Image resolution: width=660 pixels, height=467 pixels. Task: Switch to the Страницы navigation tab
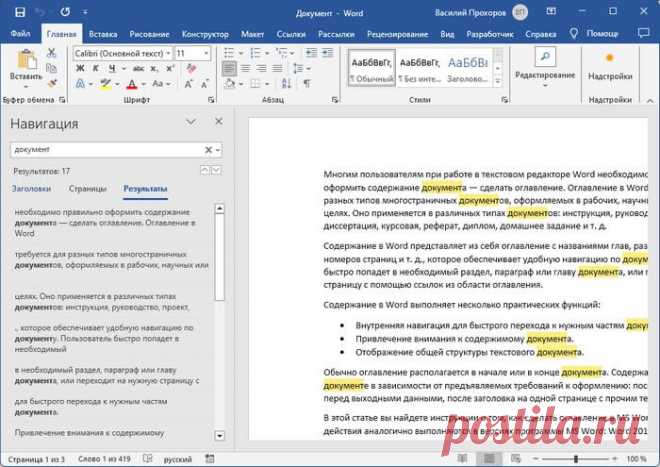coord(88,189)
